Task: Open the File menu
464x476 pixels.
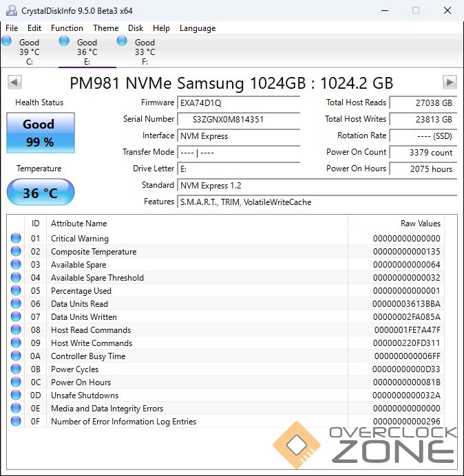Action: click(x=12, y=28)
